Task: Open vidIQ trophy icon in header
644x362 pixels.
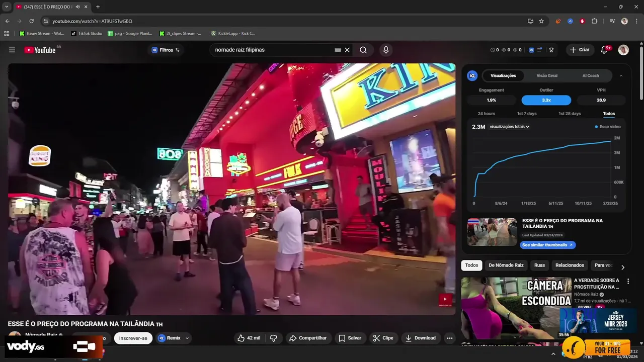Action: coord(551,50)
